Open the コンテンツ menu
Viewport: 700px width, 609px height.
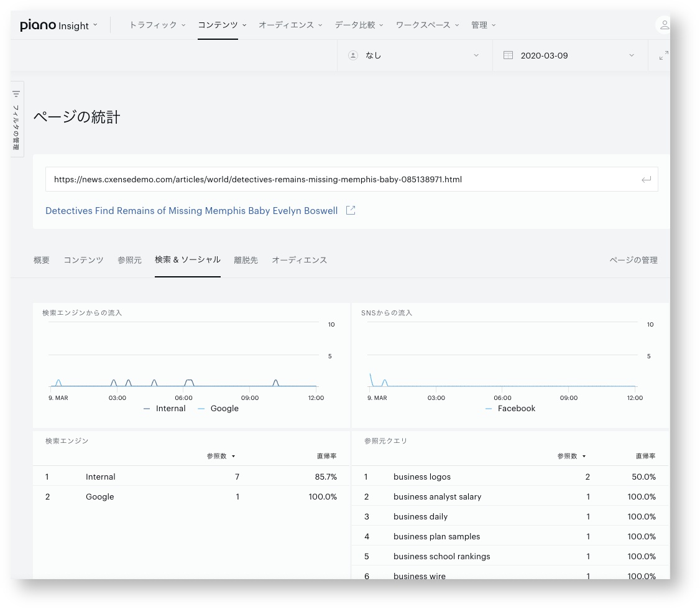[x=222, y=25]
